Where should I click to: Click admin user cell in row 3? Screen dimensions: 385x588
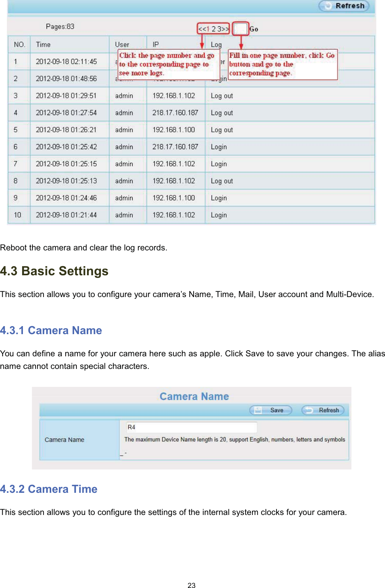(x=124, y=96)
